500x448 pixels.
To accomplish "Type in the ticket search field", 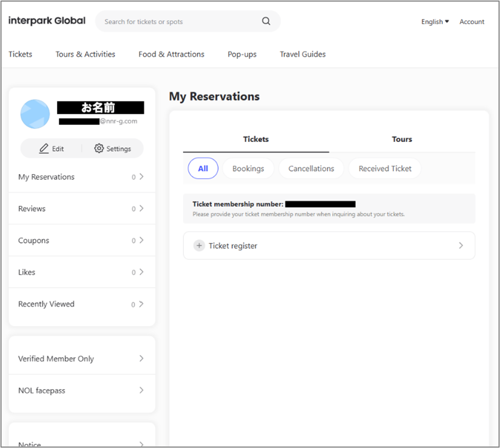I will pos(179,22).
